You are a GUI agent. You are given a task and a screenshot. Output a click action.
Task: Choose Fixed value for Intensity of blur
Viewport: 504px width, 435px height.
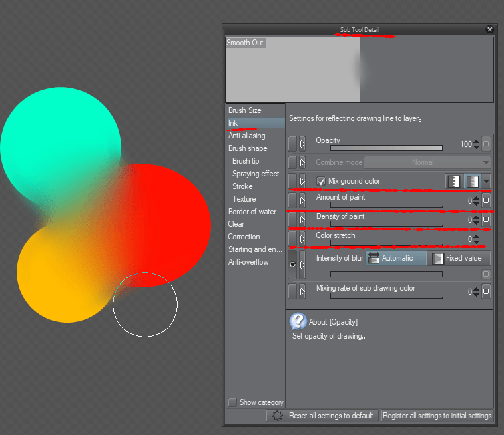459,258
